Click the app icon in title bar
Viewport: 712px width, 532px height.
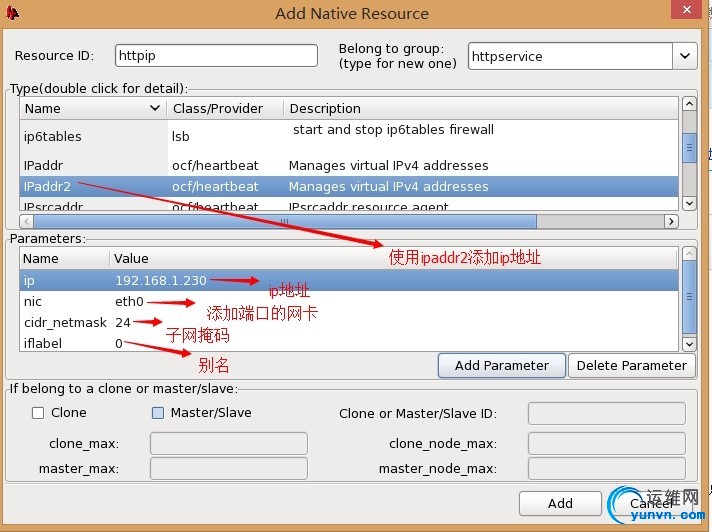[12, 13]
